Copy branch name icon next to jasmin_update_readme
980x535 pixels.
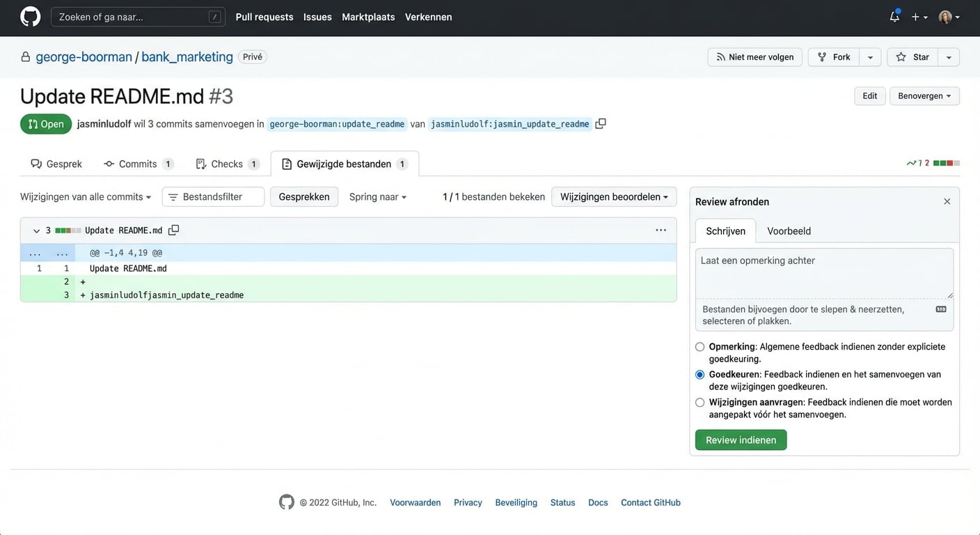click(x=601, y=124)
